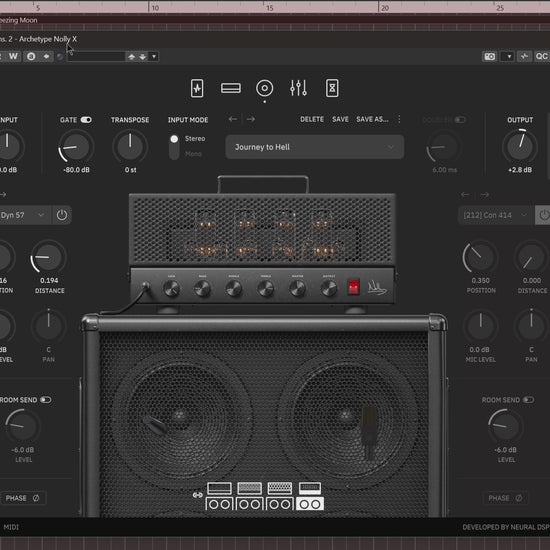
Task: Toggle left ROOM SEND switch
Action: click(x=46, y=400)
